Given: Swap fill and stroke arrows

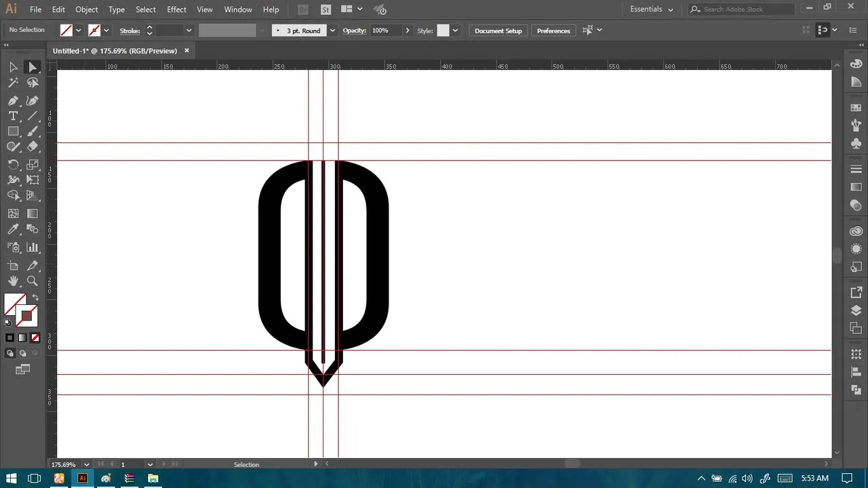Looking at the screenshot, I should click(35, 298).
